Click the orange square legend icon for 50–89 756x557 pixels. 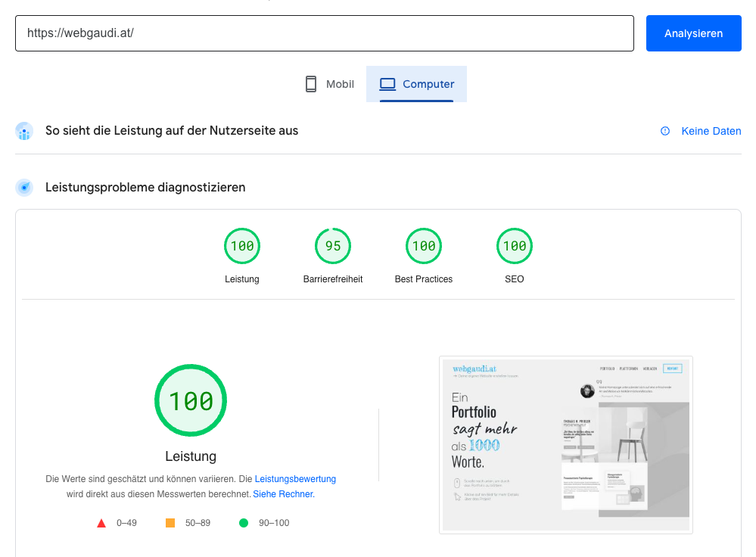[171, 522]
